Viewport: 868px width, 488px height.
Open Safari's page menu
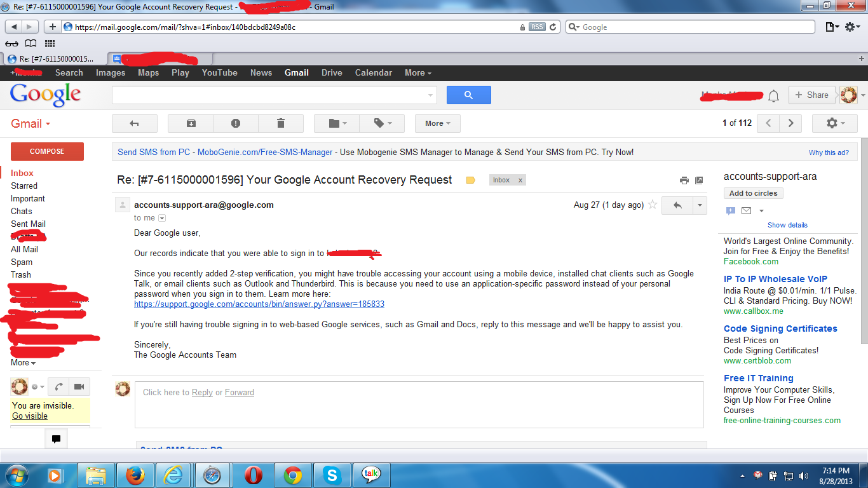pos(832,27)
